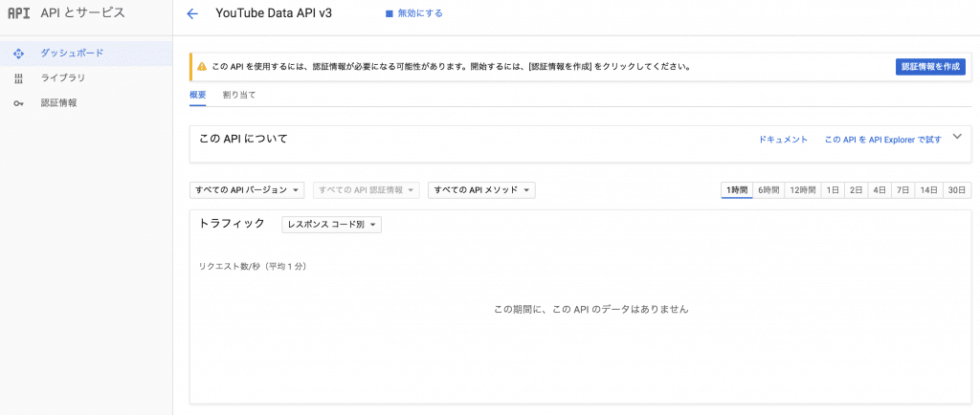Viewport: 980px width, 415px height.
Task: Click the warning message about 認証情報
Action: point(451,66)
